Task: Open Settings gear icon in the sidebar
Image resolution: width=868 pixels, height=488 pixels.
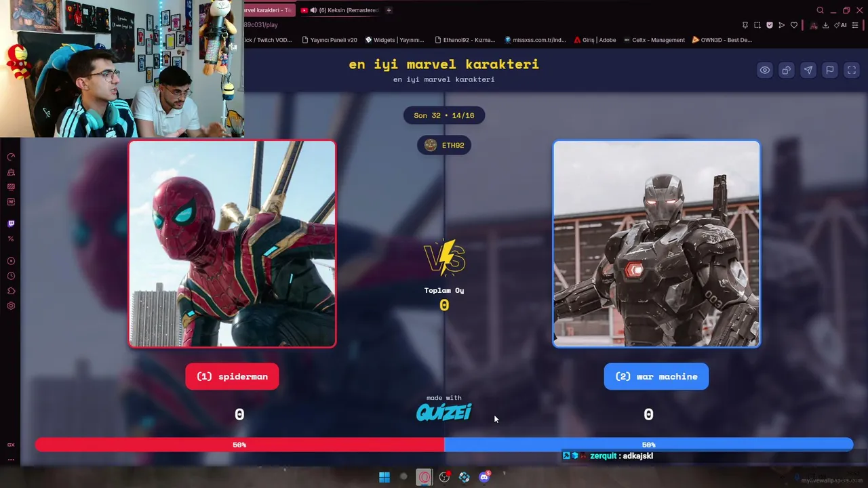Action: tap(11, 306)
